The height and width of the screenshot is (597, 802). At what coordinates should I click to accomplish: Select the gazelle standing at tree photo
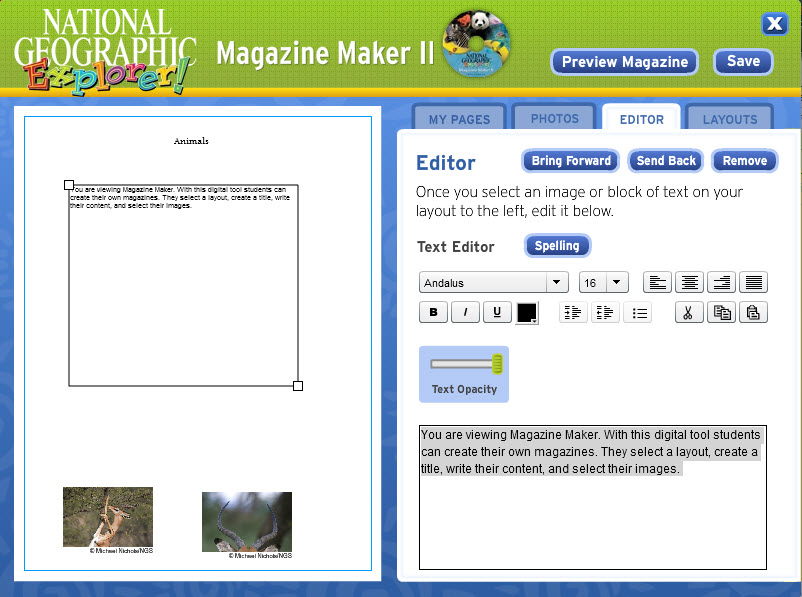(108, 517)
